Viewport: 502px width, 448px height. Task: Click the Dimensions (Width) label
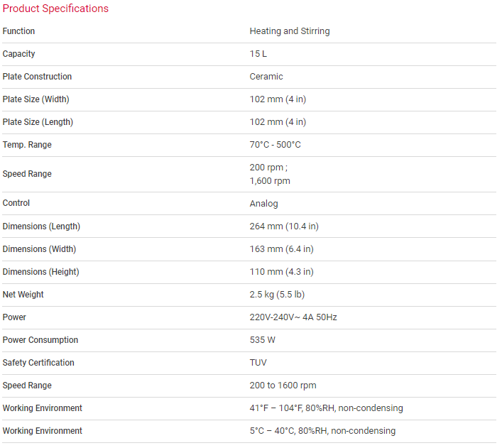point(39,249)
